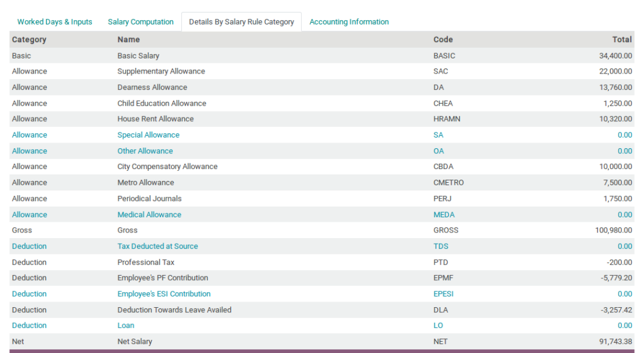Image resolution: width=644 pixels, height=353 pixels.
Task: Click the Code column header
Action: (x=443, y=40)
